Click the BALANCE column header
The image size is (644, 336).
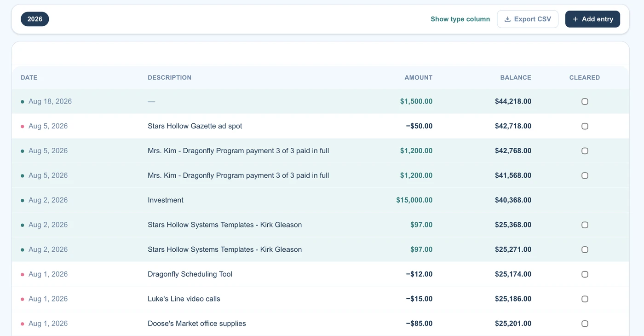pyautogui.click(x=516, y=77)
